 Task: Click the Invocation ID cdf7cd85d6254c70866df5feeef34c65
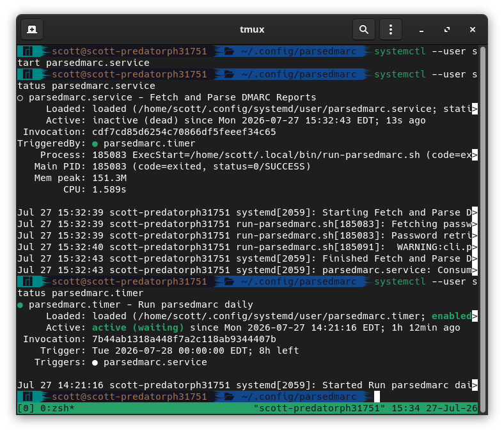(184, 132)
